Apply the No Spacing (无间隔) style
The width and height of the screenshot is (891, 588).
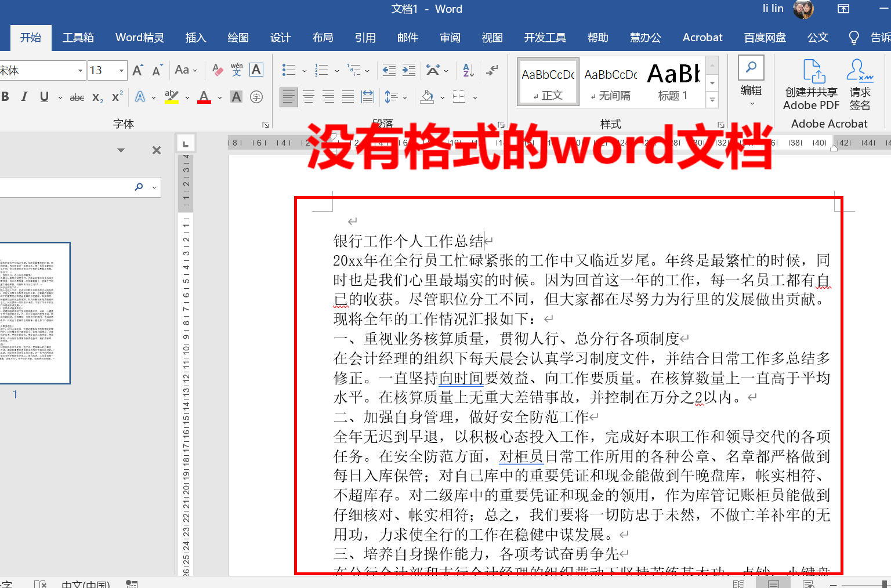click(610, 82)
